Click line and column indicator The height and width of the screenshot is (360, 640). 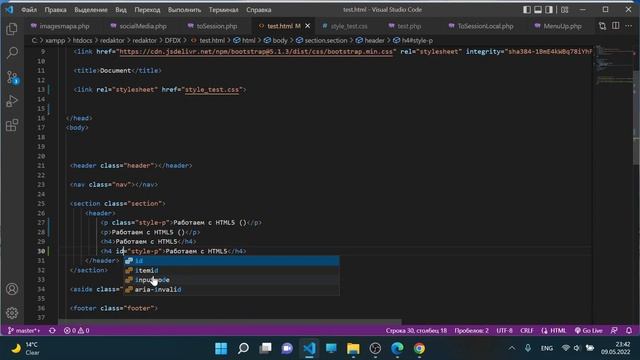[x=416, y=331]
